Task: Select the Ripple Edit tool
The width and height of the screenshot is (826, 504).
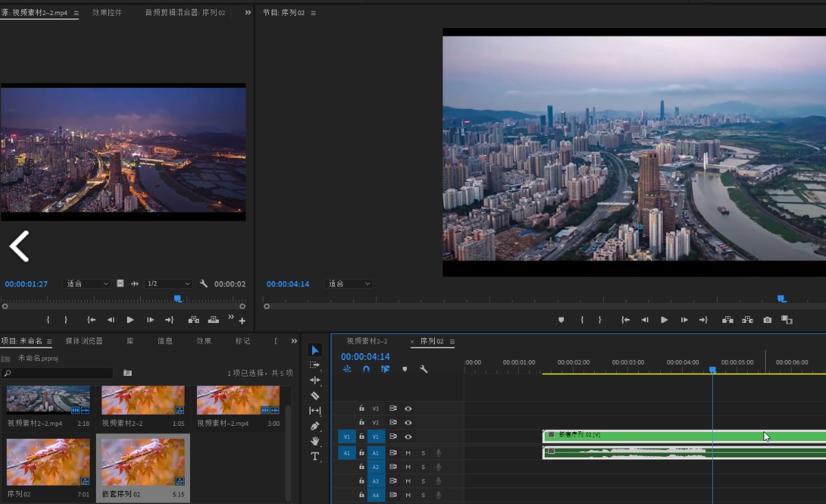Action: (315, 380)
